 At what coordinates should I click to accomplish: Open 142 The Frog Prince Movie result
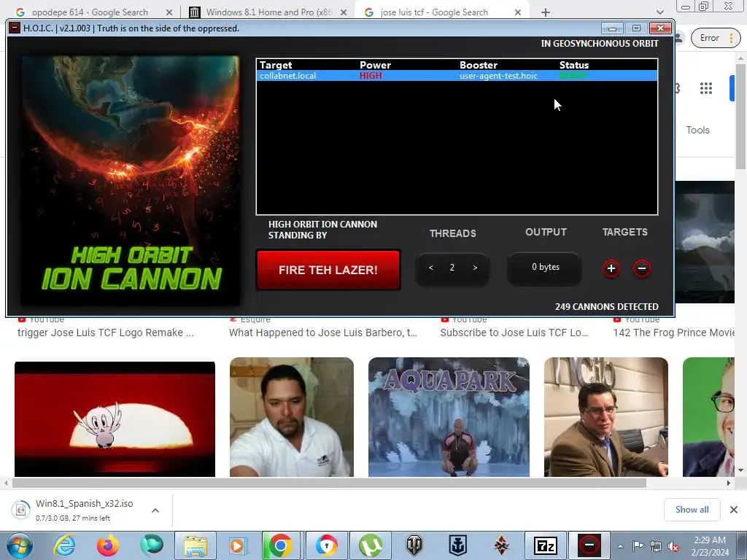click(x=673, y=332)
